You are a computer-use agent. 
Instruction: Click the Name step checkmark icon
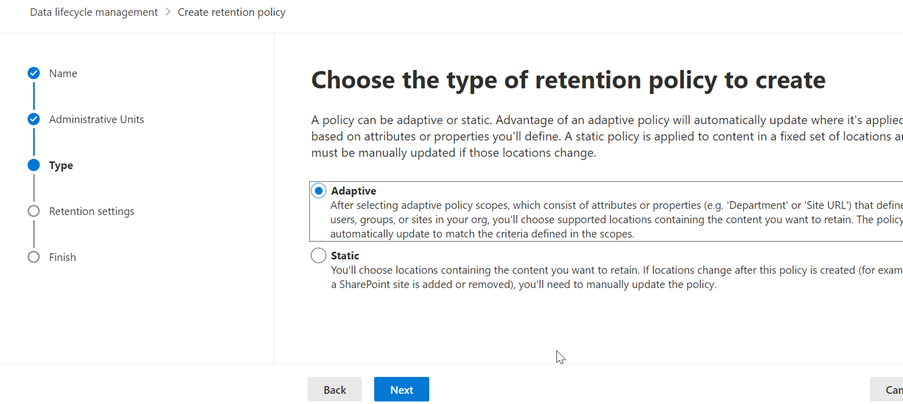point(34,73)
